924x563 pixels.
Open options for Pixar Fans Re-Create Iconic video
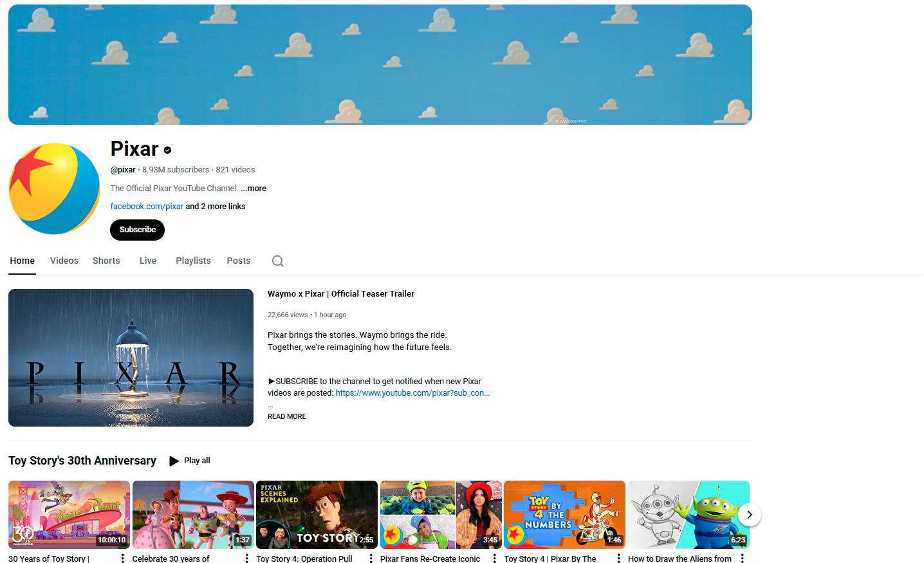[x=494, y=558]
